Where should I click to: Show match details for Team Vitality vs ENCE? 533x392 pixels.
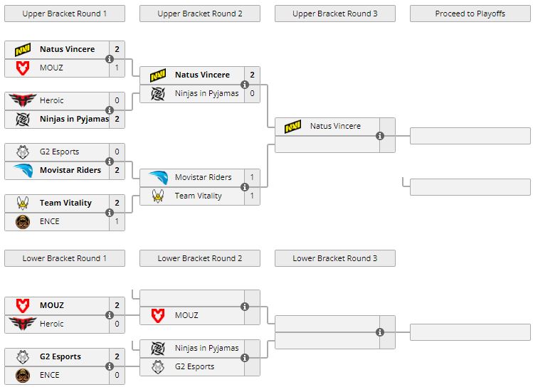click(110, 213)
